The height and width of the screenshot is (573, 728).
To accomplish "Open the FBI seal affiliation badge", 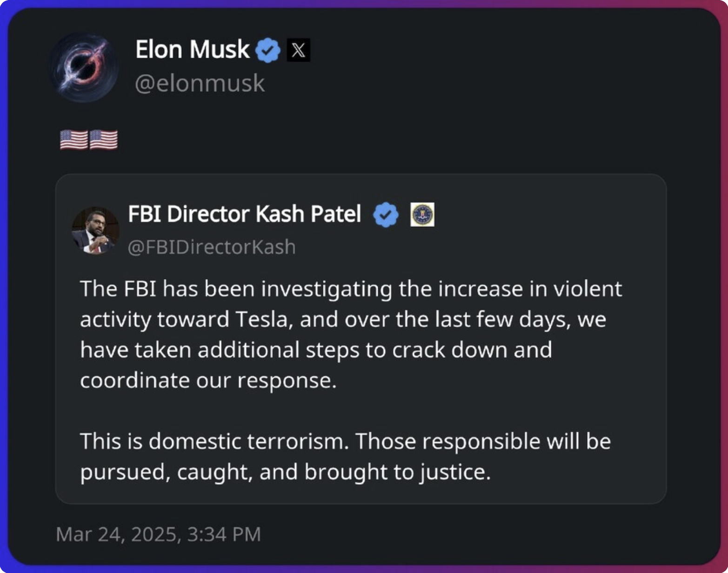I will pos(422,214).
